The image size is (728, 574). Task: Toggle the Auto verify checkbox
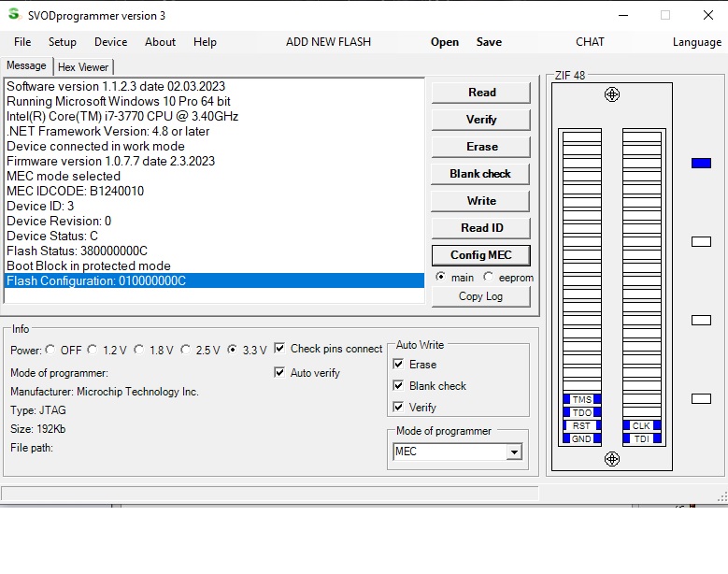(x=279, y=372)
